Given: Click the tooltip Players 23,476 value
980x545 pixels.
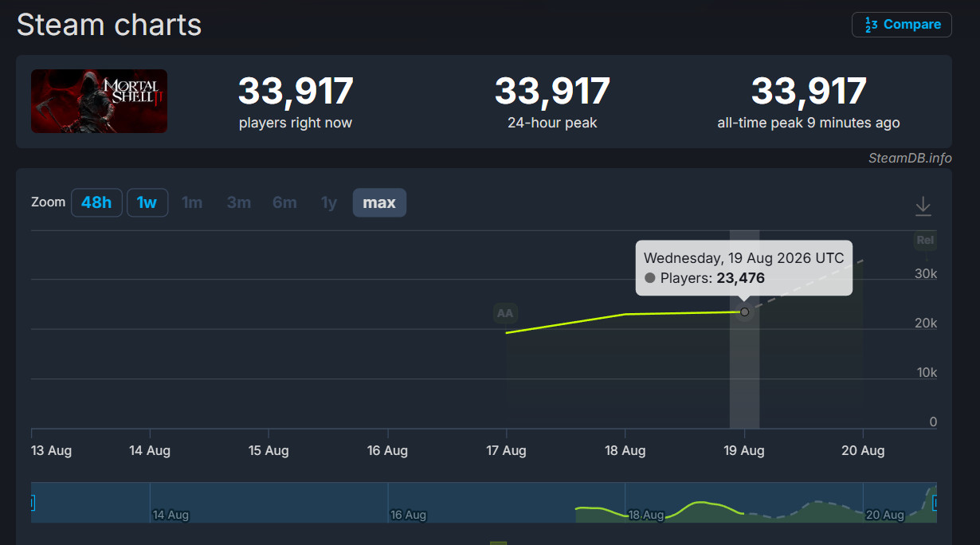Looking at the screenshot, I should [740, 278].
